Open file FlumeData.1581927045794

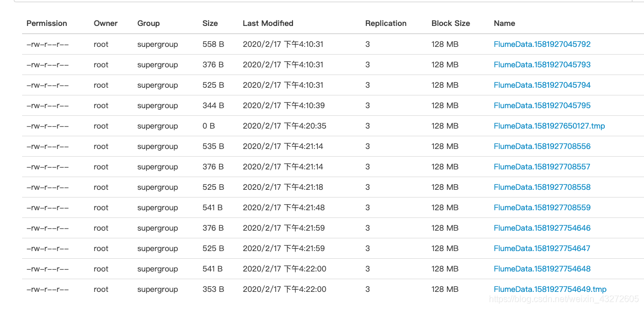click(542, 85)
